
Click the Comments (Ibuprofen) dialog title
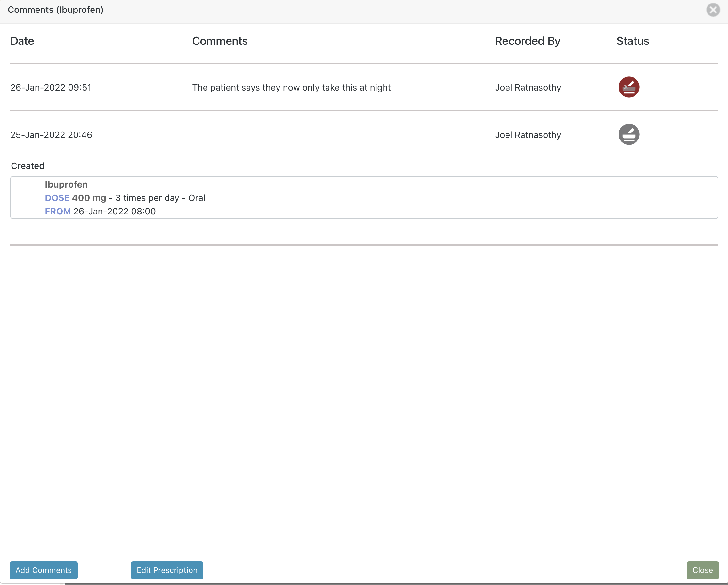(x=56, y=10)
